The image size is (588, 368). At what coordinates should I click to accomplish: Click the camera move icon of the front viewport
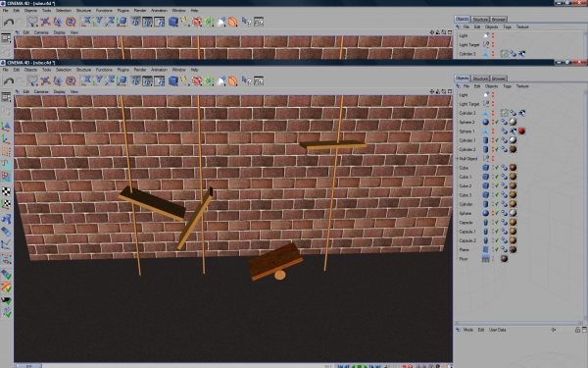point(432,91)
